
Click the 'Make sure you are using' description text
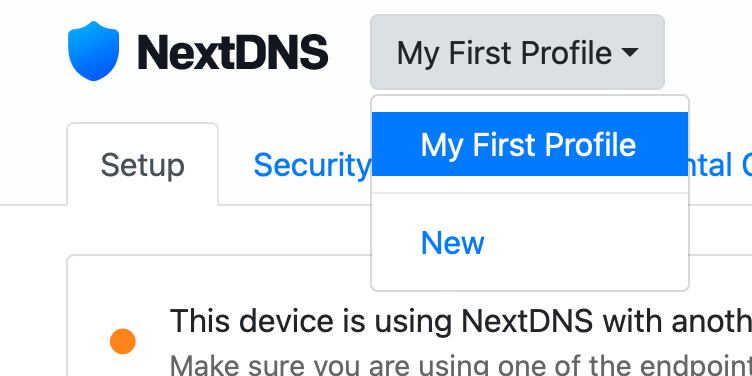[460, 365]
